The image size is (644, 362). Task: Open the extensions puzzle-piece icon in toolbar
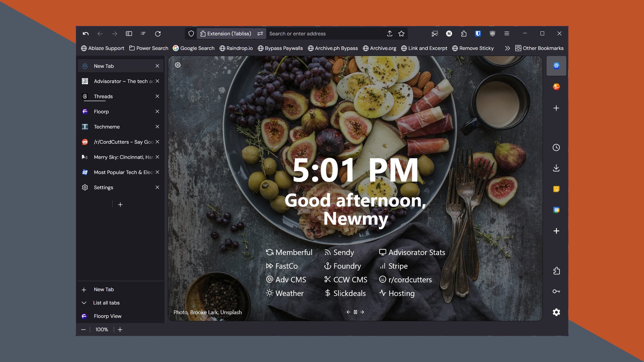pos(464,33)
